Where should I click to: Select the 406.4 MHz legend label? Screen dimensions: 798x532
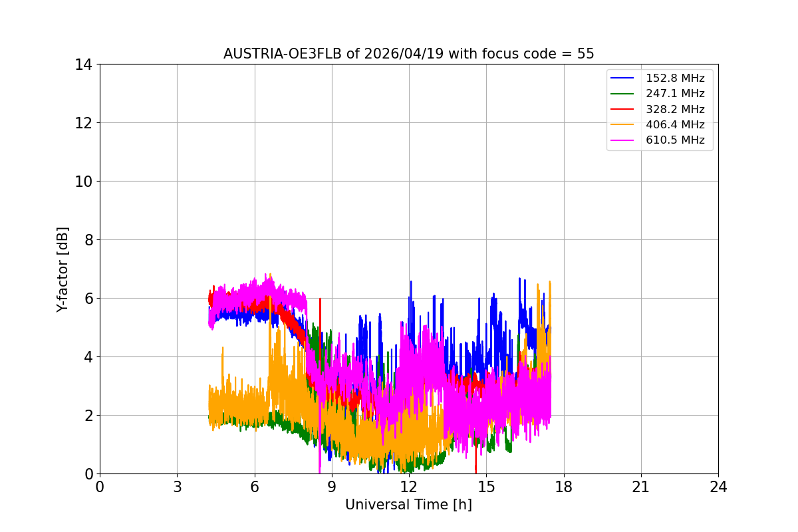[x=675, y=124]
